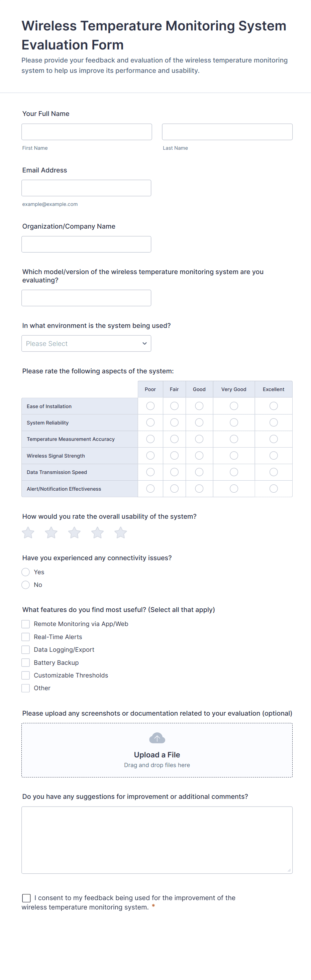Viewport: 311px width, 980px height.
Task: Click the cloud upload icon
Action: pyautogui.click(x=157, y=738)
